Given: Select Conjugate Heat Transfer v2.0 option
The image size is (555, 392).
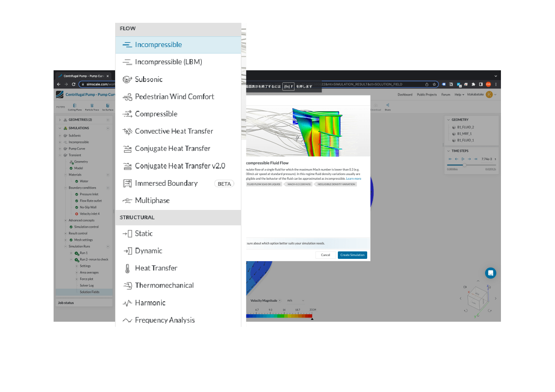Looking at the screenshot, I should tap(180, 166).
